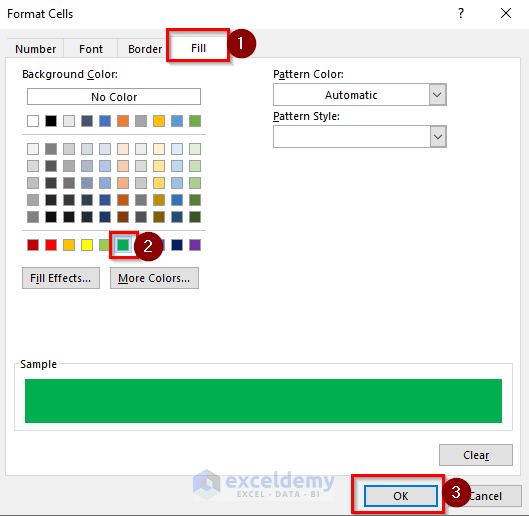529x516 pixels.
Task: Pick the dark navy standard color
Action: click(x=177, y=245)
